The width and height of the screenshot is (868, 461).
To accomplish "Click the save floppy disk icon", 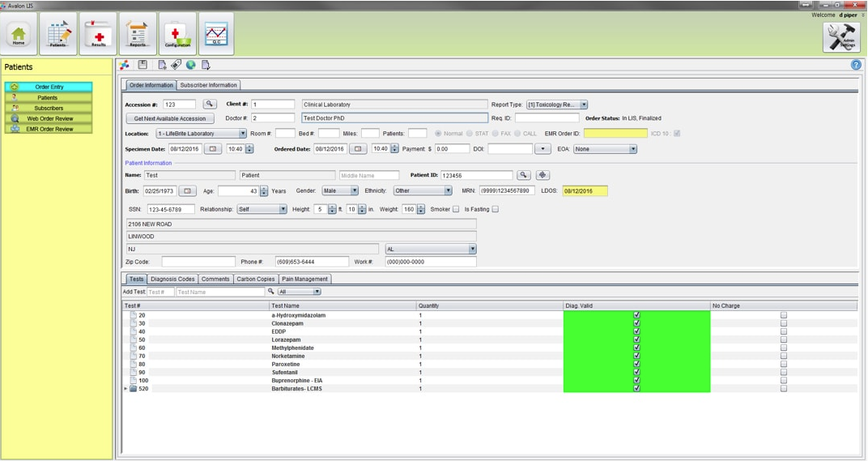I will (x=143, y=65).
